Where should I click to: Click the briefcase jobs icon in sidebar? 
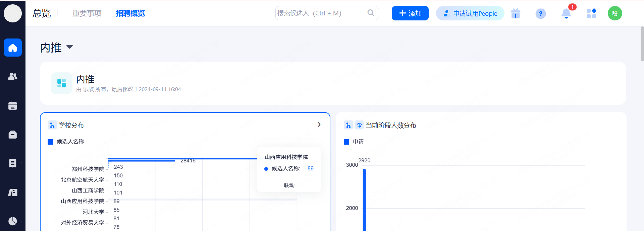point(13,135)
